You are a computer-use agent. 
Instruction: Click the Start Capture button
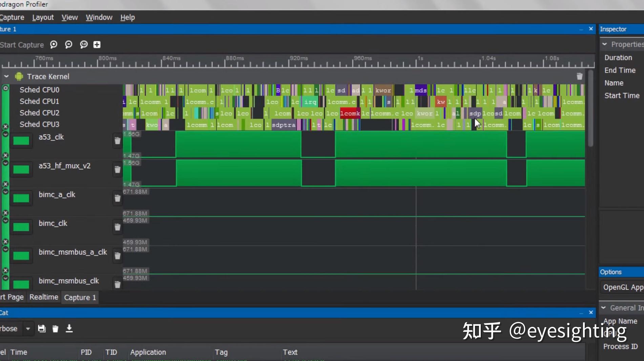pyautogui.click(x=22, y=44)
